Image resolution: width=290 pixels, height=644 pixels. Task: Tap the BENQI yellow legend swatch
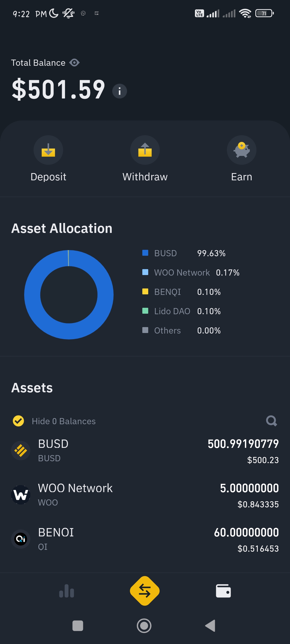click(145, 291)
